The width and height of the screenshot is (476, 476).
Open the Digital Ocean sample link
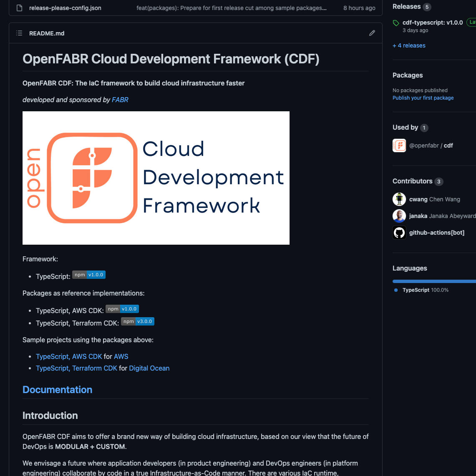point(149,368)
